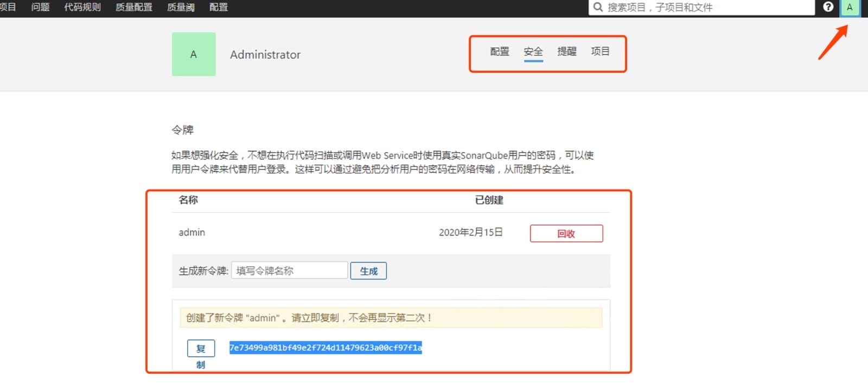Open the user avatar menu in top bar
Screen dimensions: 868x390
[850, 8]
